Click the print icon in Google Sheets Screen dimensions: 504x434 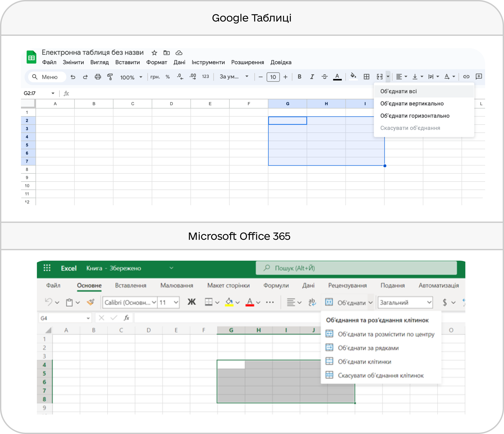click(98, 77)
